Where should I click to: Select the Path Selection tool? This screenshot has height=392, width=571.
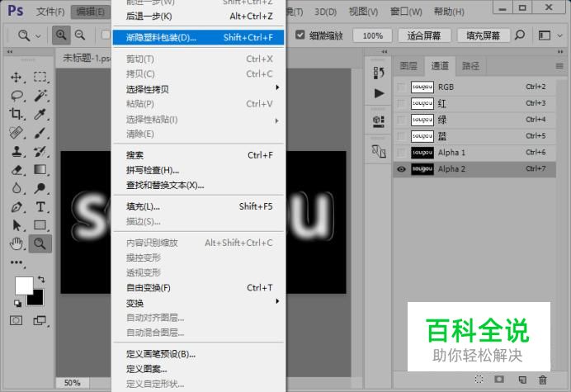tap(17, 225)
